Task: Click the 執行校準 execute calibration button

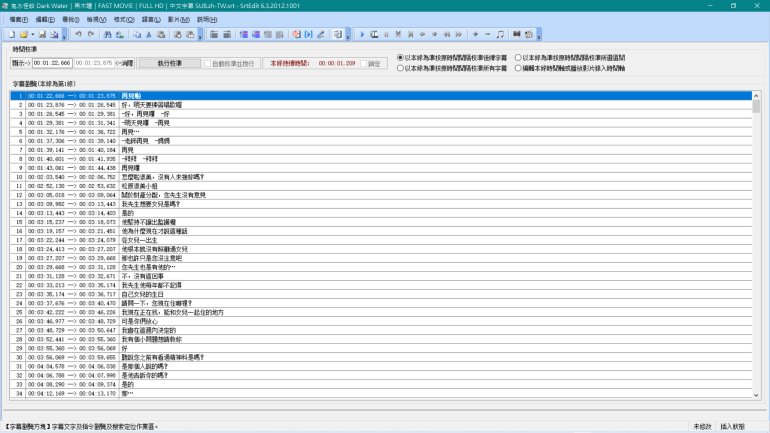Action: [170, 63]
